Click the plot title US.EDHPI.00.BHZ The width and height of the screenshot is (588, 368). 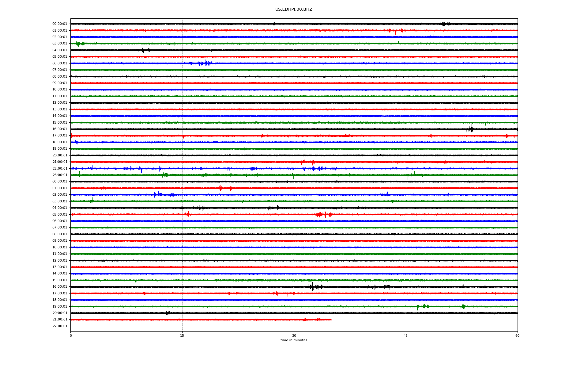293,10
